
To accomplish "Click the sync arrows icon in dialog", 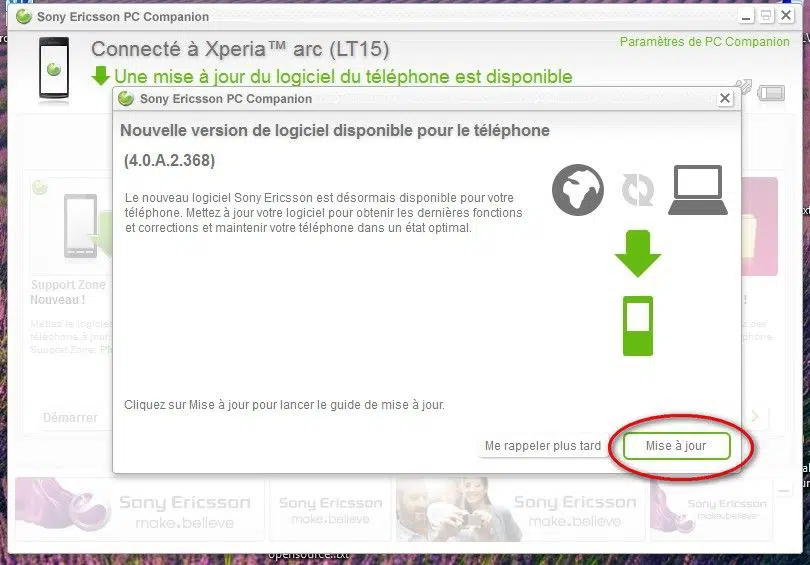I will 638,190.
